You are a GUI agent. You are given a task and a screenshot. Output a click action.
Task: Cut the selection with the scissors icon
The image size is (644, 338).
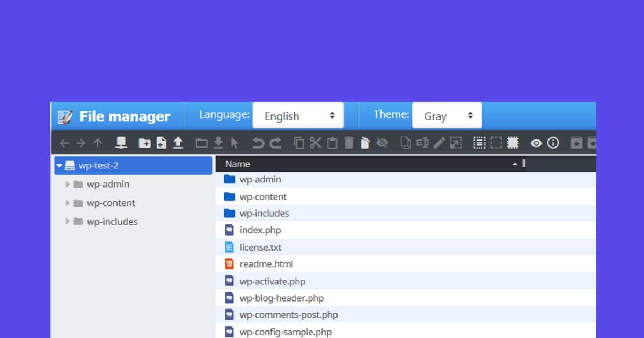[316, 143]
